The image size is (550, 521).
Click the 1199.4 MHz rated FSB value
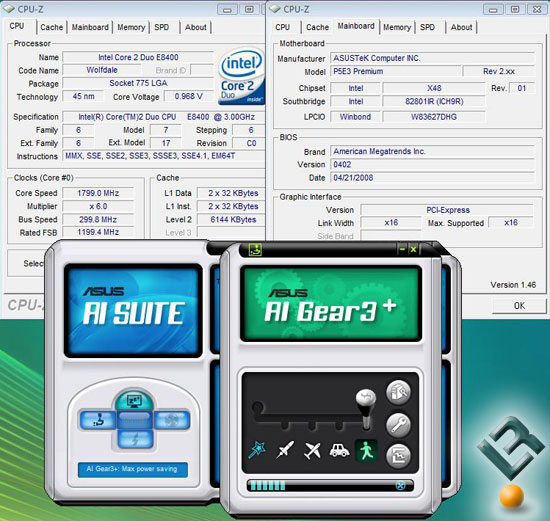pyautogui.click(x=98, y=232)
